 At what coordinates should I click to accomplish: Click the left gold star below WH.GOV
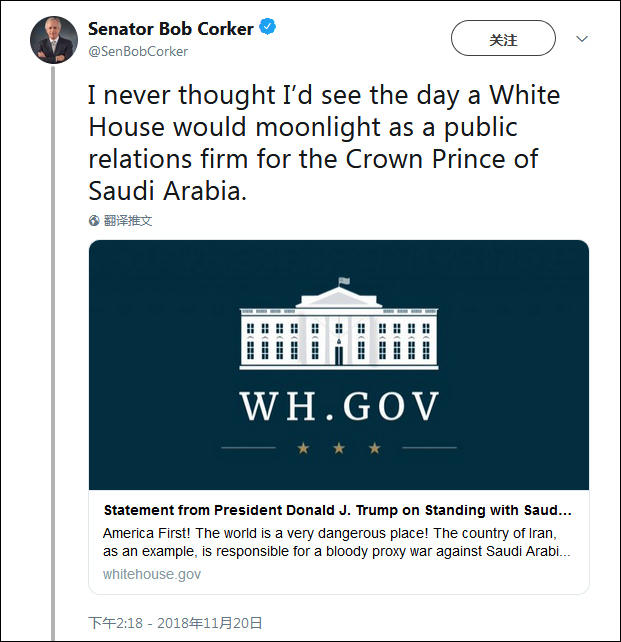click(303, 448)
